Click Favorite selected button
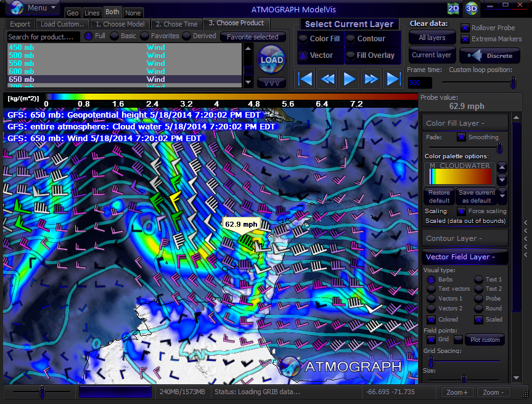Viewport: 532px width, 404px height. (252, 37)
